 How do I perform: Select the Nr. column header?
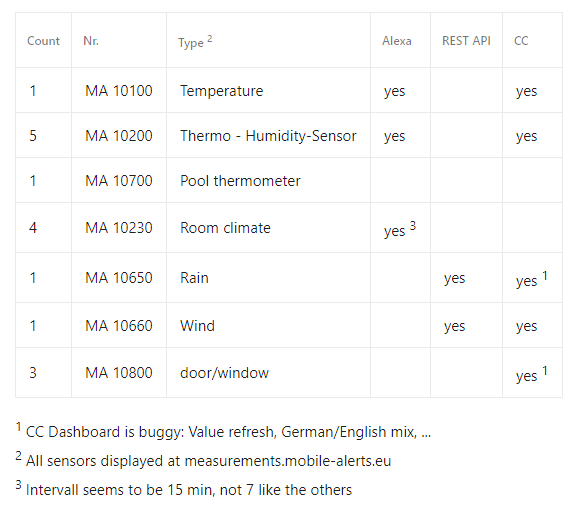91,41
